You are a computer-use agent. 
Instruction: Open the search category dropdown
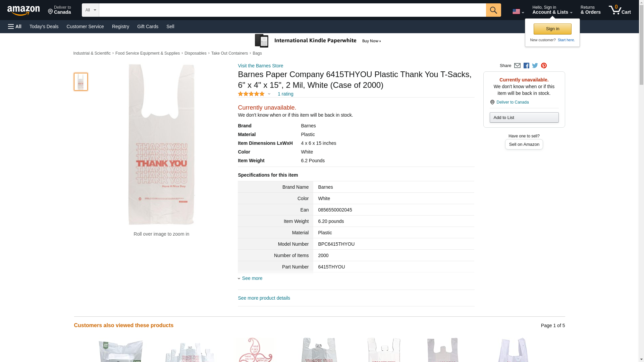(x=90, y=10)
